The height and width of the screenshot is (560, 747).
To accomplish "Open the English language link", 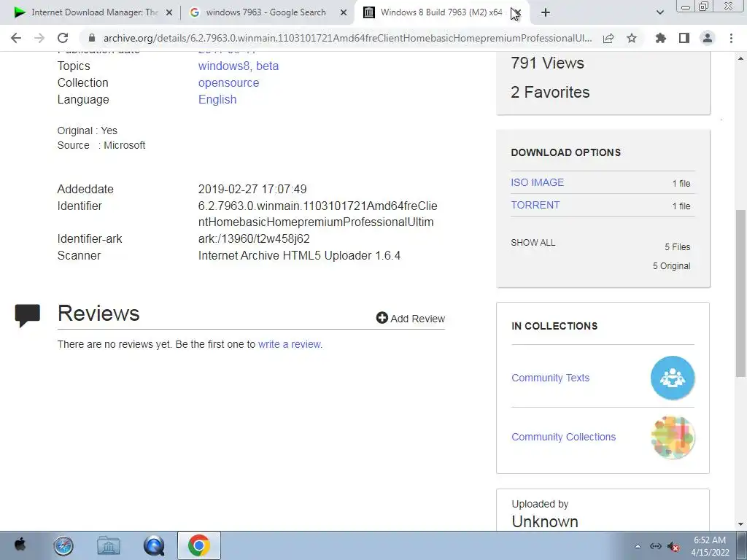I will 217,99.
